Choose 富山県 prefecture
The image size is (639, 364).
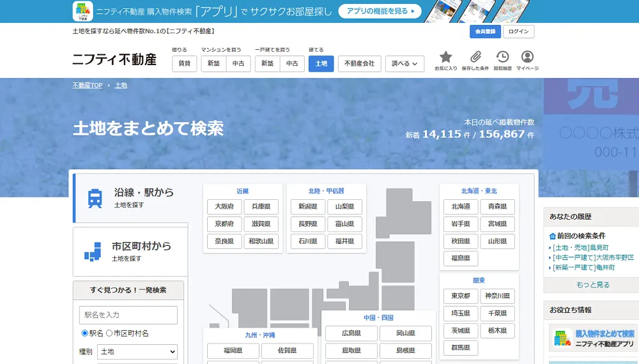pyautogui.click(x=345, y=224)
